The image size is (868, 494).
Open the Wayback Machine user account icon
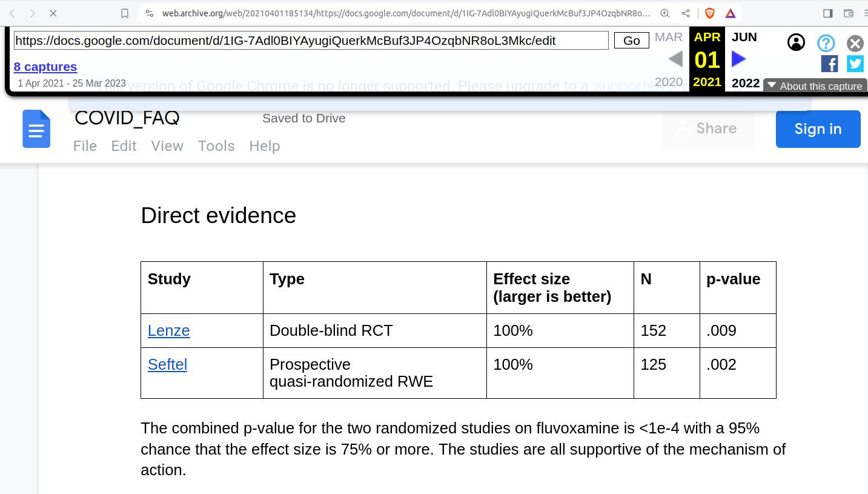point(796,42)
